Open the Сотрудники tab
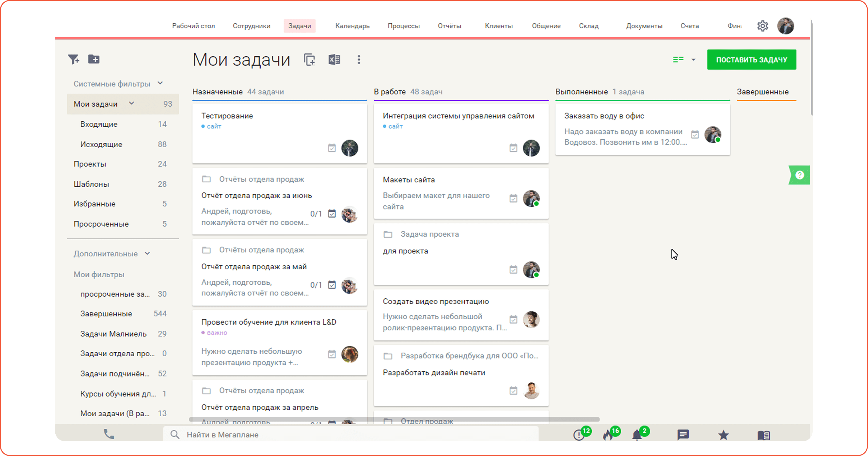The height and width of the screenshot is (456, 868). coord(251,26)
